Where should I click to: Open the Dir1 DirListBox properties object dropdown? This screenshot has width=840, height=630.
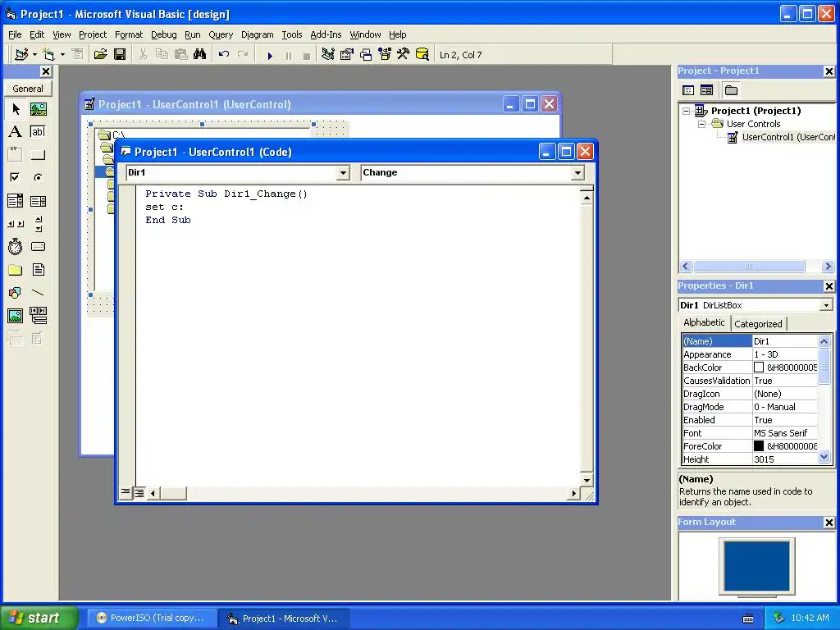tap(826, 305)
